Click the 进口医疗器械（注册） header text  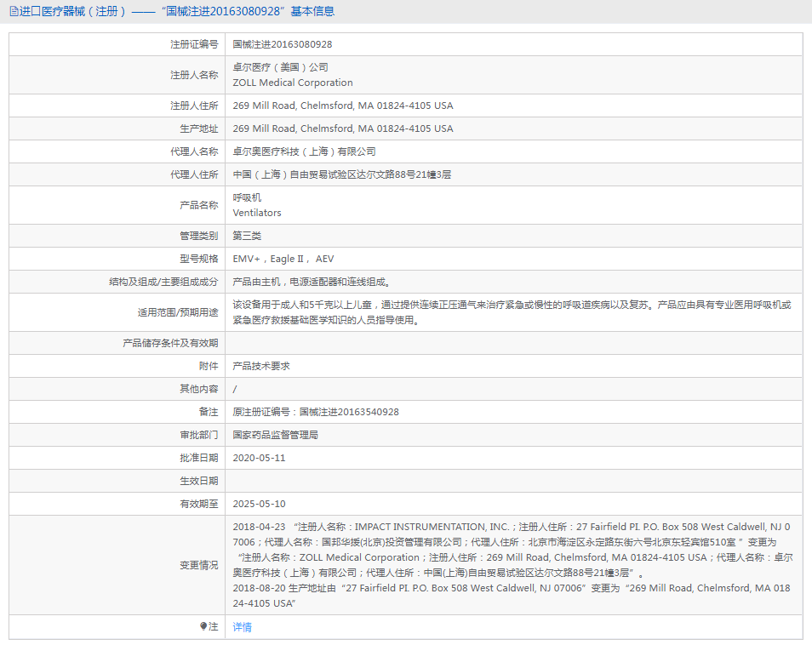click(x=71, y=11)
